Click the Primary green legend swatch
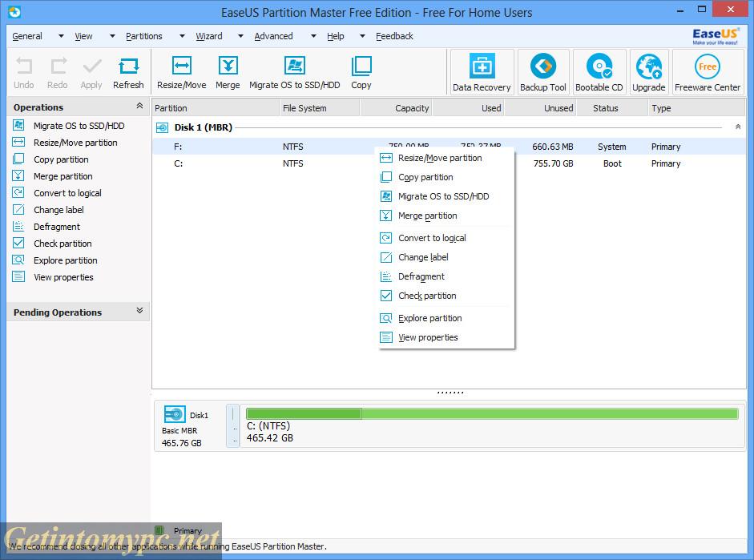The width and height of the screenshot is (754, 560). coord(159,530)
